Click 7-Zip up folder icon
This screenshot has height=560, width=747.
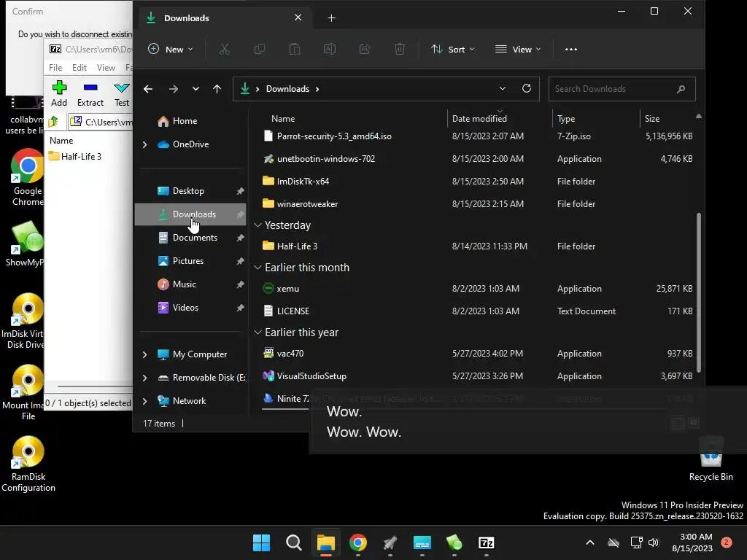(x=53, y=122)
